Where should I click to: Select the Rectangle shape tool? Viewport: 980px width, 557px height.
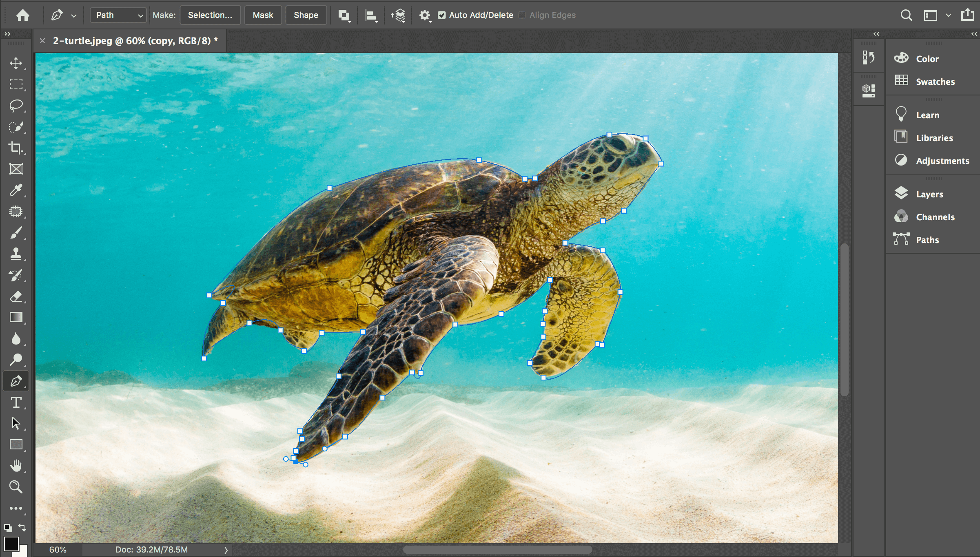coord(16,444)
